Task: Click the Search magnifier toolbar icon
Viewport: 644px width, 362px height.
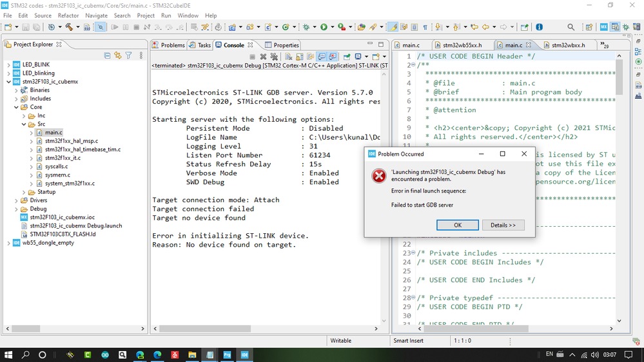Action: [571, 27]
